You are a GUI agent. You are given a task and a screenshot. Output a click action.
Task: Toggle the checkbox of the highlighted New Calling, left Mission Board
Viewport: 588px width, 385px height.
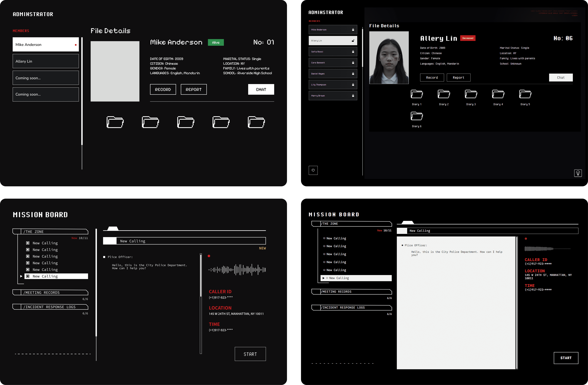[x=28, y=276]
